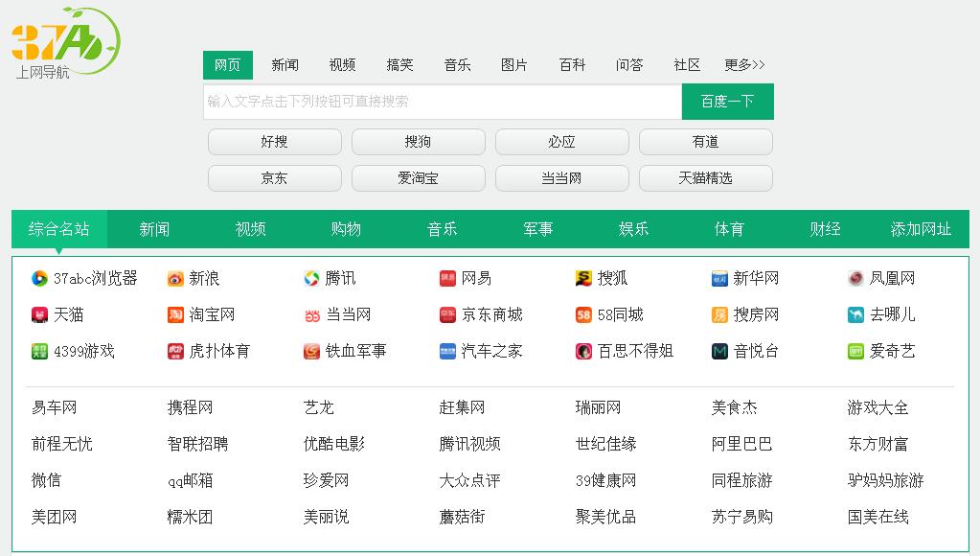Click the orange 淘宝网 icon

[175, 314]
